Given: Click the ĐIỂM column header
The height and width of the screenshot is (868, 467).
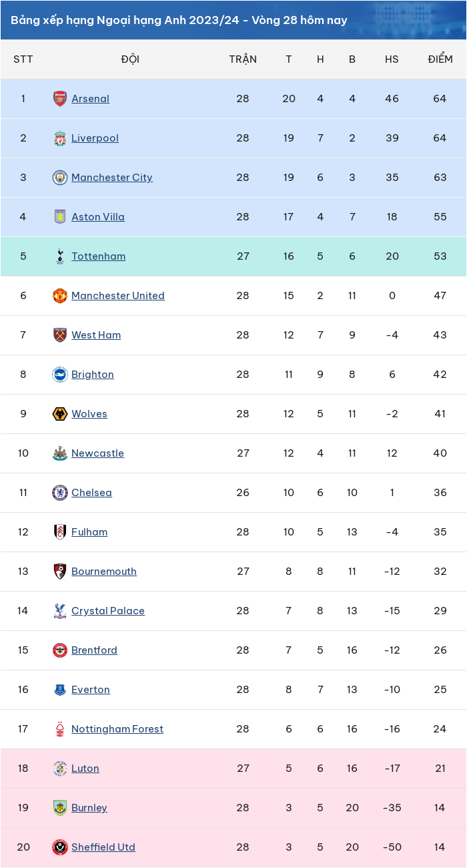Looking at the screenshot, I should tap(440, 59).
